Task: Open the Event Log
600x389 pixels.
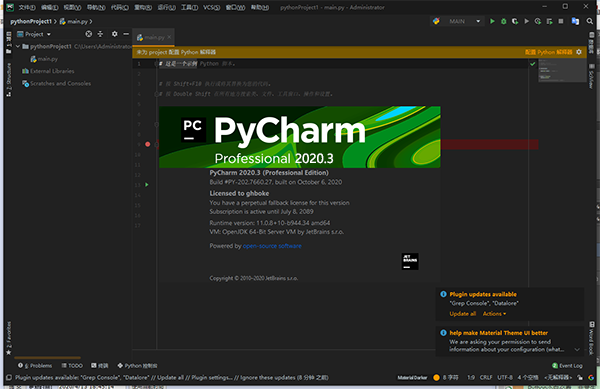Action: pyautogui.click(x=567, y=366)
